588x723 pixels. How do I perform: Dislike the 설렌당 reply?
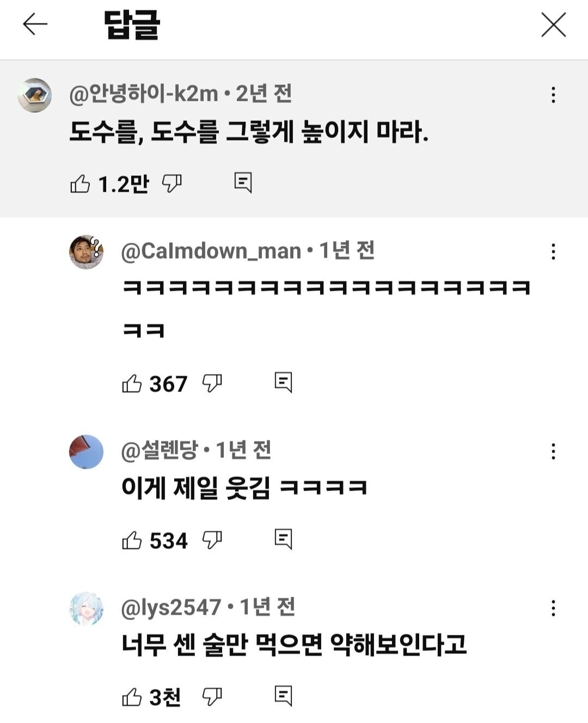(212, 540)
